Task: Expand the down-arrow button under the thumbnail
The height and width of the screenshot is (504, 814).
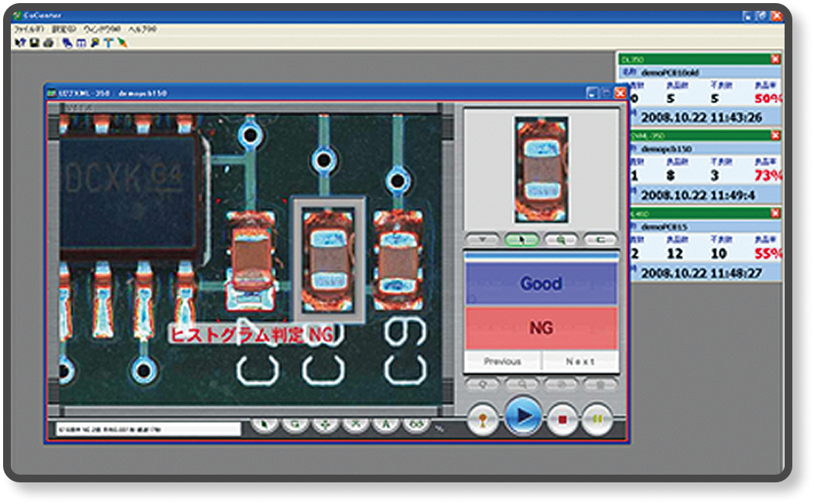Action: click(483, 240)
